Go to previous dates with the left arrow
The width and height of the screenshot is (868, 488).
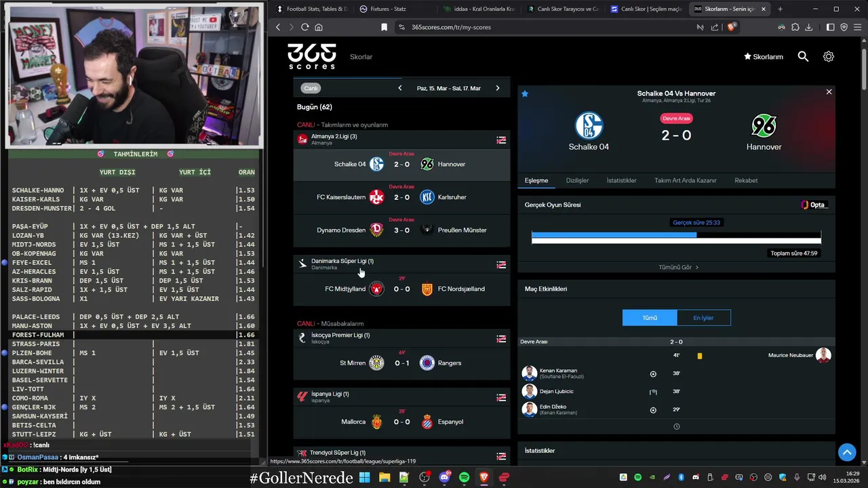pos(399,88)
